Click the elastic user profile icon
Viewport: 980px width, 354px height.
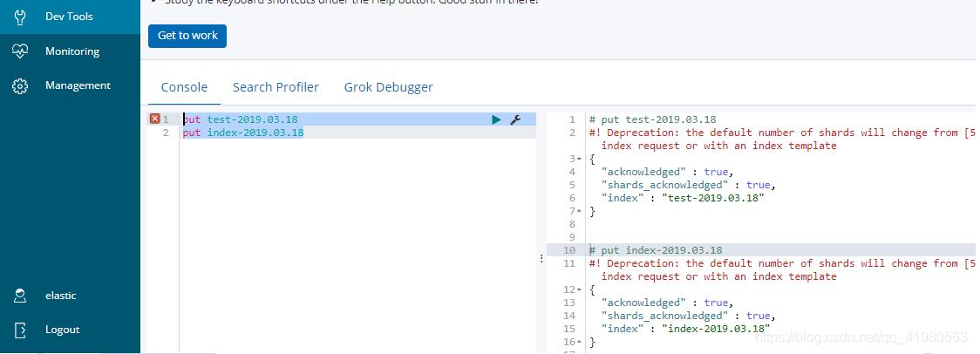click(20, 296)
